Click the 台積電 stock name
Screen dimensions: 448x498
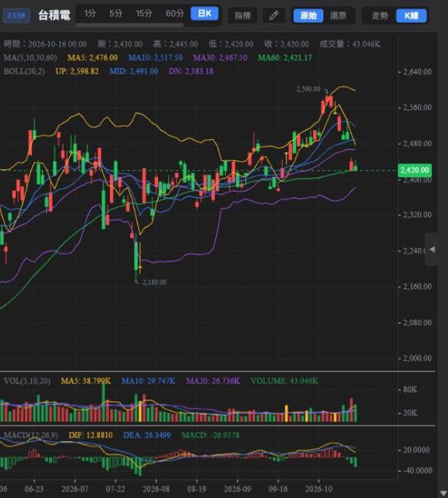click(54, 15)
